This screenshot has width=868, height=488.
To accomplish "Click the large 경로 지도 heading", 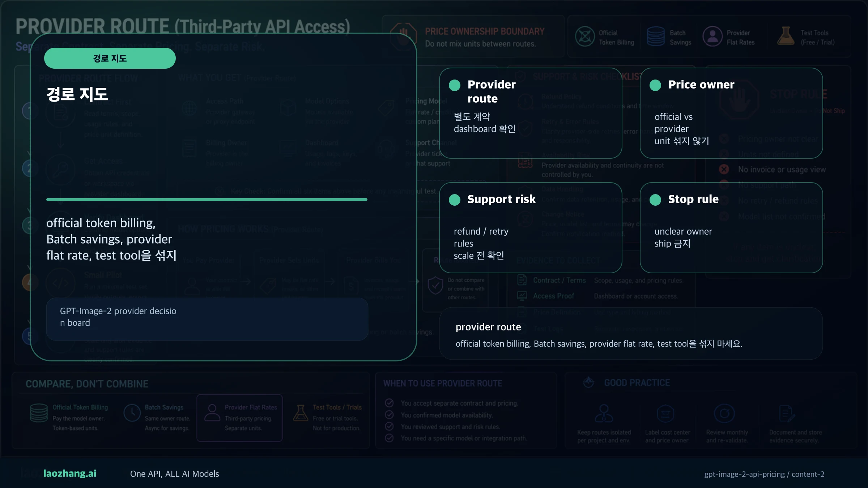I will 77,94.
